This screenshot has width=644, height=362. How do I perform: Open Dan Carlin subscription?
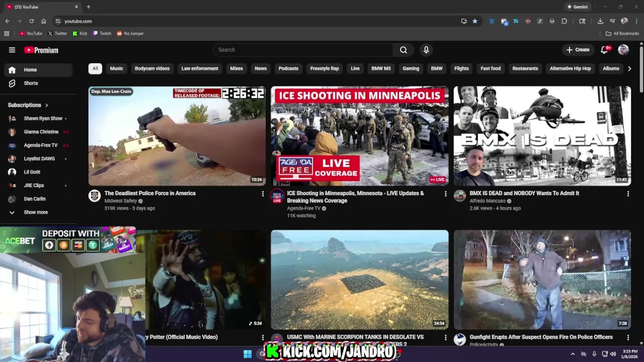pyautogui.click(x=38, y=199)
